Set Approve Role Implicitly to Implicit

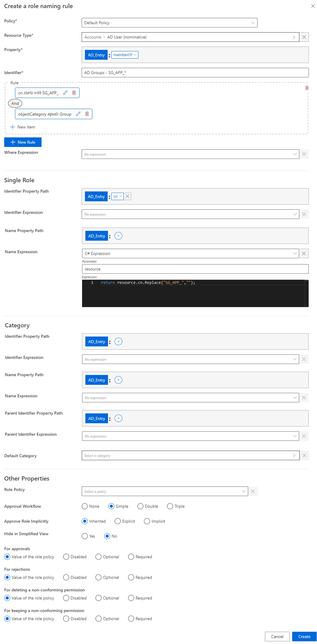[147, 521]
